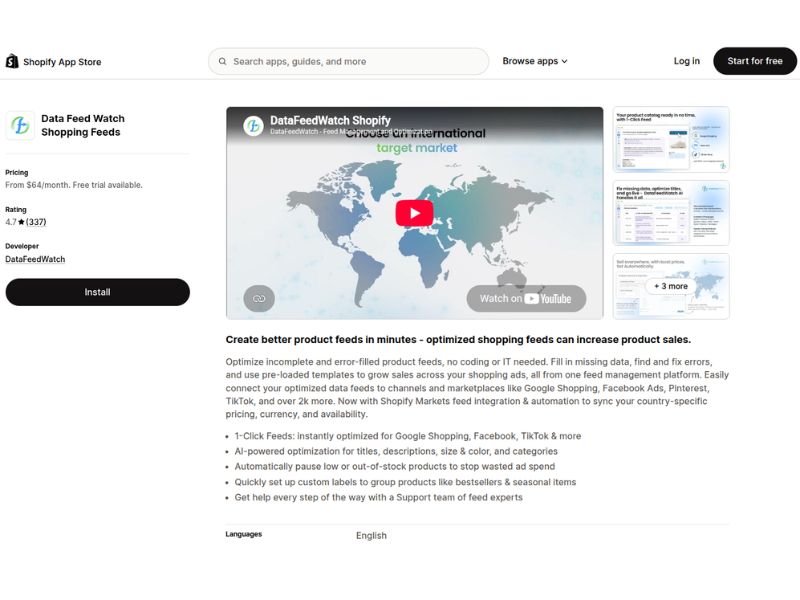
Task: Open the 337 reviews link
Action: 36,222
